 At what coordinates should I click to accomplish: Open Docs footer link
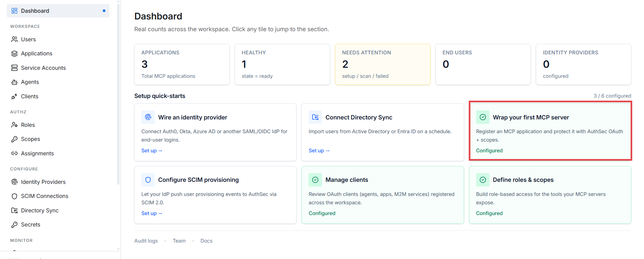(206, 241)
